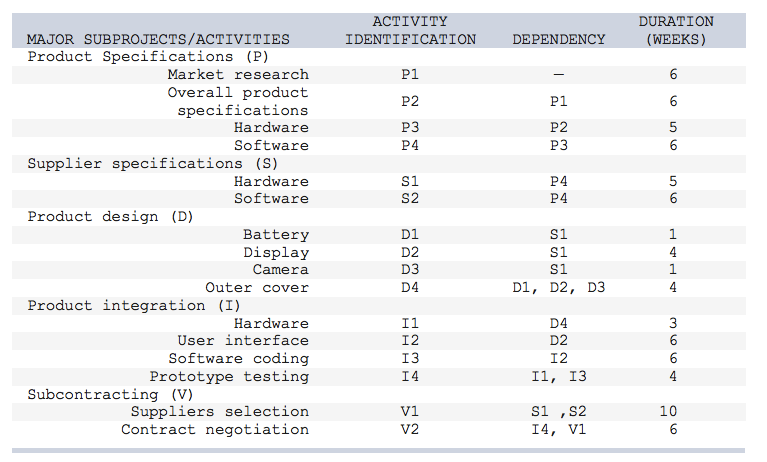
Task: Click dependency 'I2' in the Software coding row
Action: coord(559,359)
